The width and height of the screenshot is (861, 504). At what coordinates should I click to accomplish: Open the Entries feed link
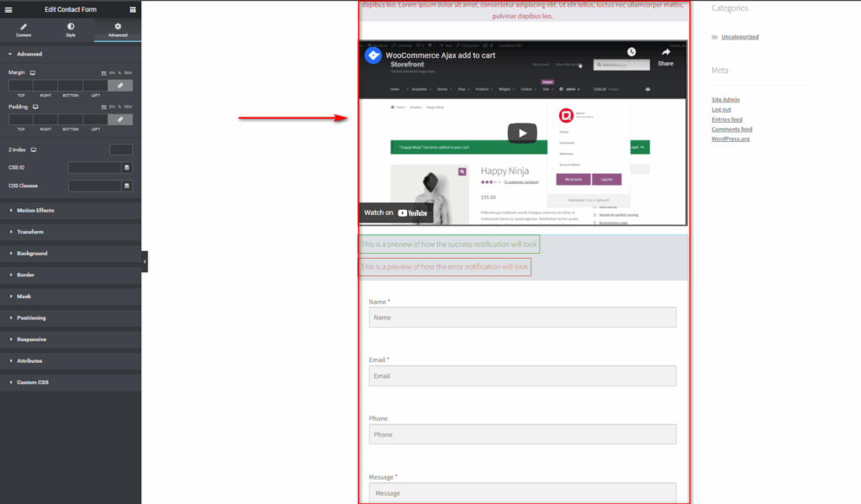point(727,119)
